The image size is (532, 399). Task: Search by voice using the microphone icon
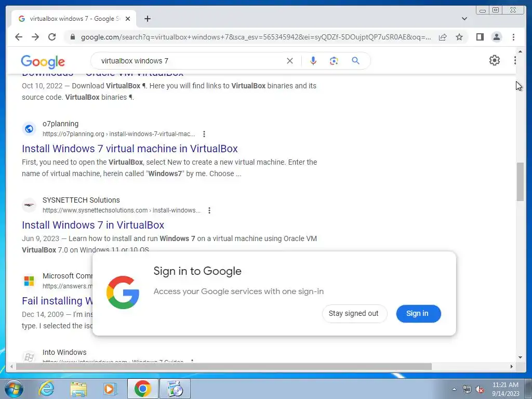313,61
